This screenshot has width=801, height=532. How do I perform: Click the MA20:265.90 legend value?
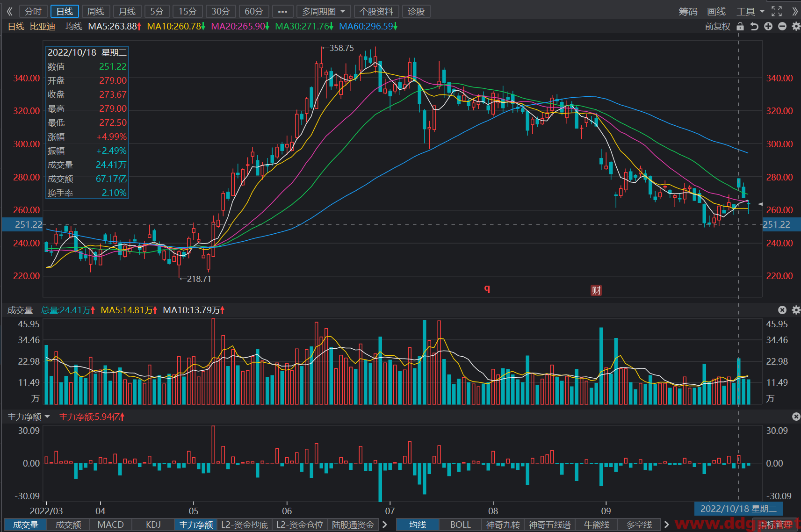tap(240, 26)
